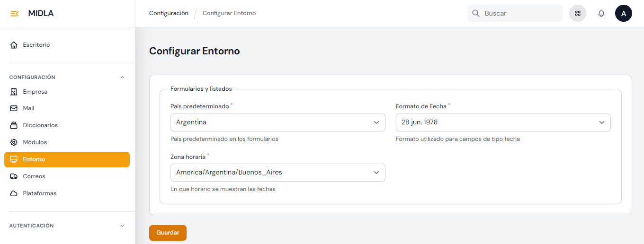Go to Configuración breadcrumb link

pos(169,13)
